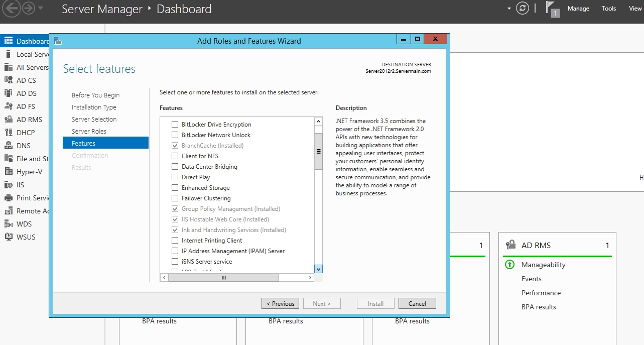Enable Client for NFS feature
The width and height of the screenshot is (644, 345).
click(175, 156)
